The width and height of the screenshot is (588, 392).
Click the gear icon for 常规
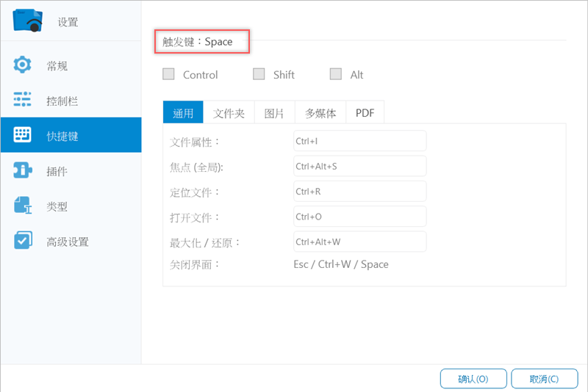(23, 65)
